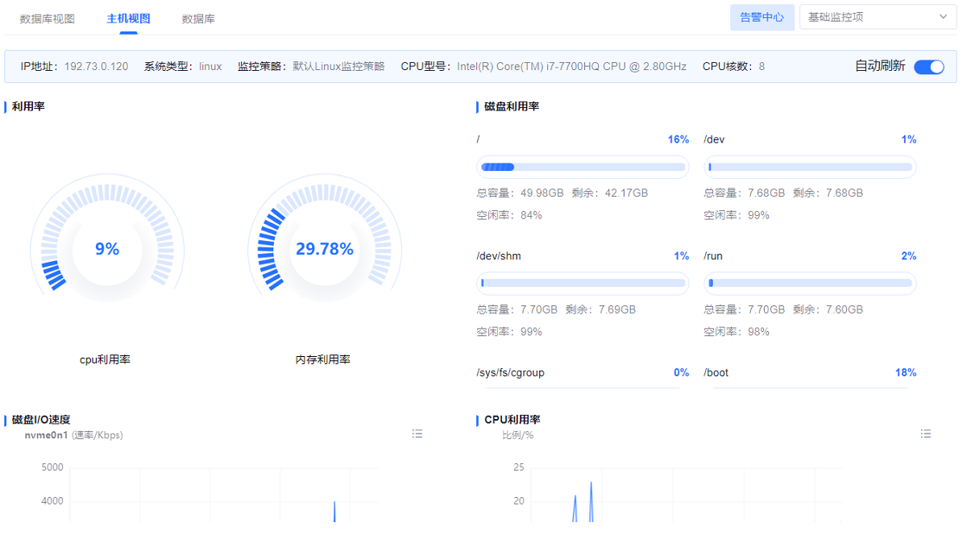Click the /sys/fs/cgroup disk entry
This screenshot has height=560, width=967.
[511, 373]
